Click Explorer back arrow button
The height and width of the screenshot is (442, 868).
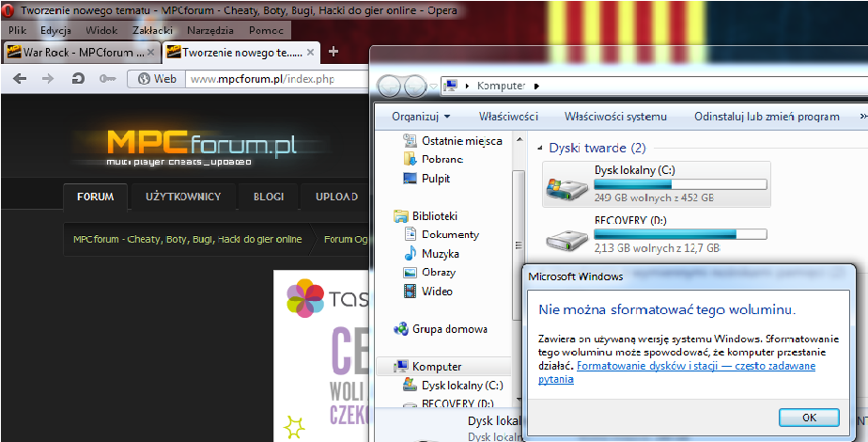click(x=389, y=87)
